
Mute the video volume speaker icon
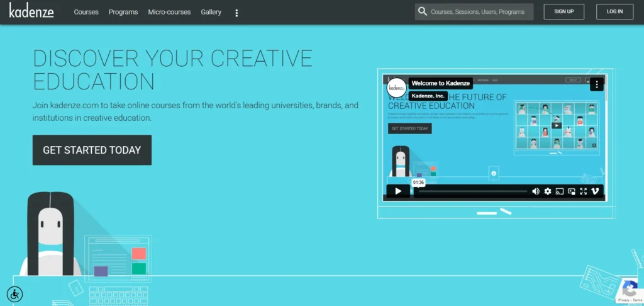pos(536,191)
